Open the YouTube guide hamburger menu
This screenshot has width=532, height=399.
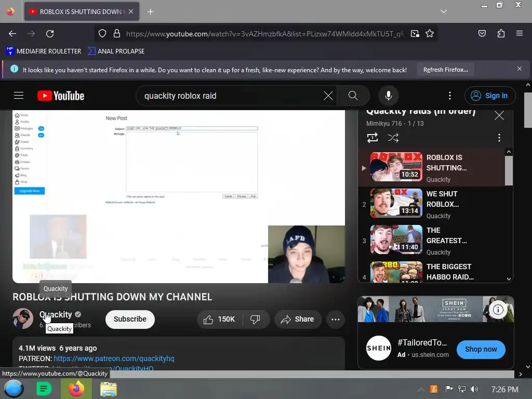coord(19,96)
